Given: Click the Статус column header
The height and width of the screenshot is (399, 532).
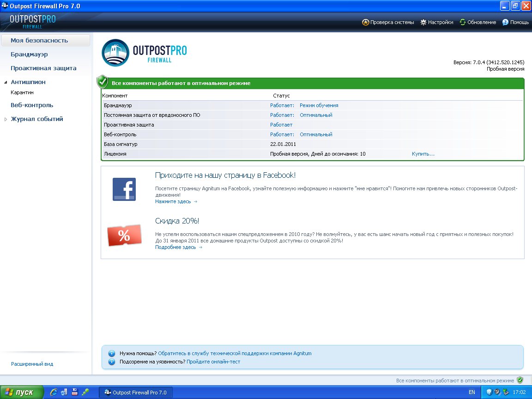Looking at the screenshot, I should pyautogui.click(x=281, y=96).
